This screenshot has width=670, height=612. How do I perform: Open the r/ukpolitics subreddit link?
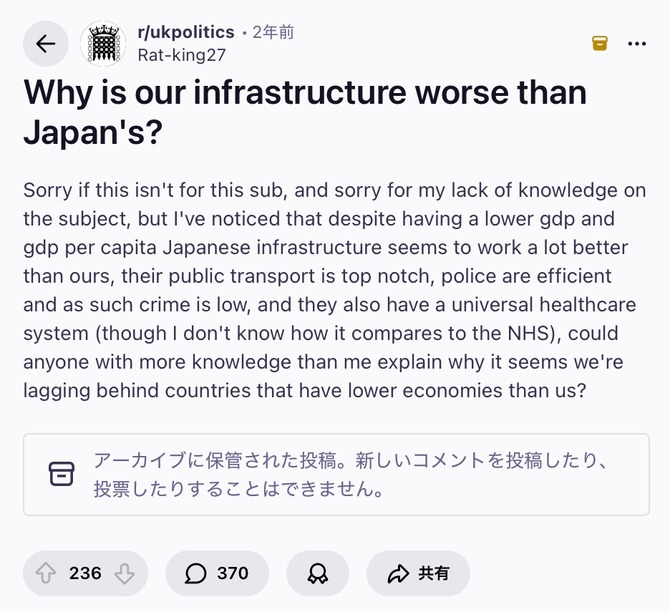[184, 32]
